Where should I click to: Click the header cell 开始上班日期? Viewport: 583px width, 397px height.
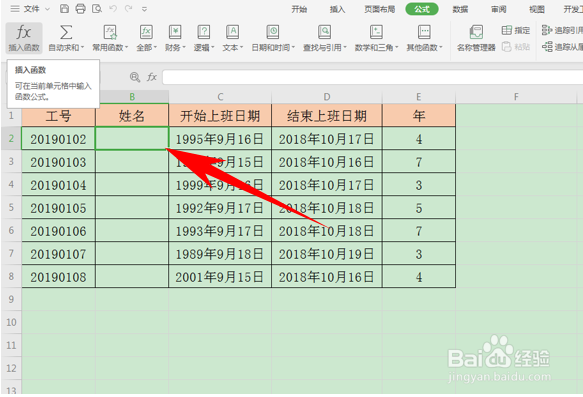click(220, 116)
